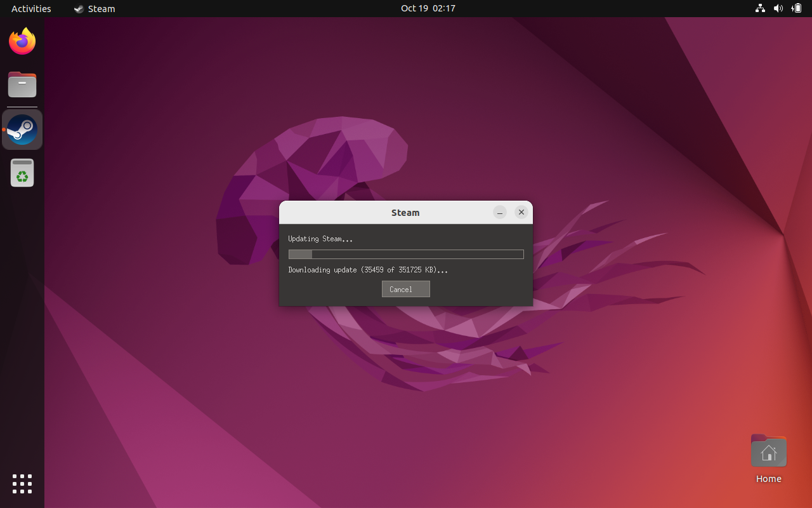Click the Steam dialog title bar text
This screenshot has width=812, height=508.
pyautogui.click(x=405, y=213)
